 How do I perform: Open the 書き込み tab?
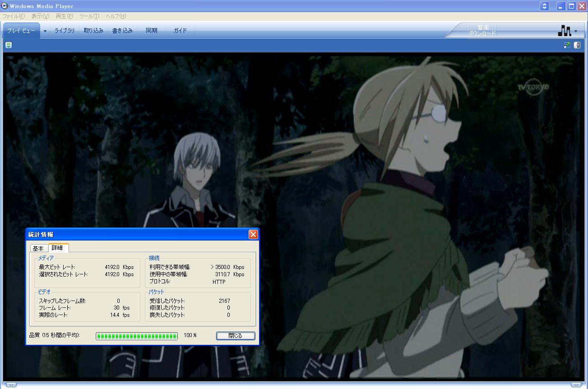click(122, 31)
